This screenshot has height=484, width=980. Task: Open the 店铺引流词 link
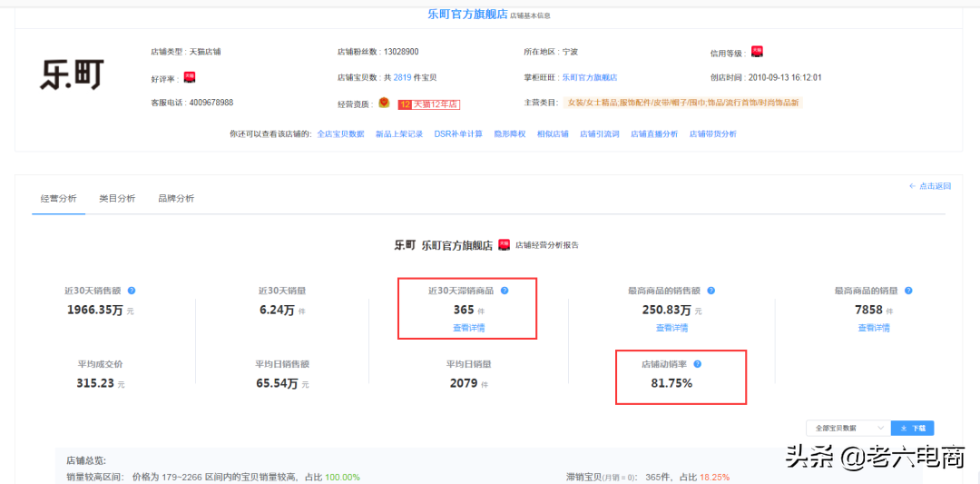600,133
